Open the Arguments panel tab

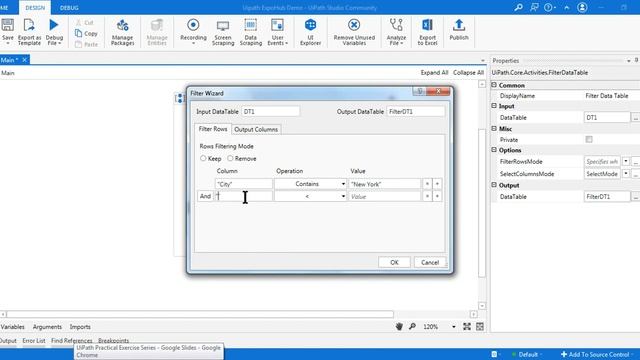pyautogui.click(x=47, y=327)
